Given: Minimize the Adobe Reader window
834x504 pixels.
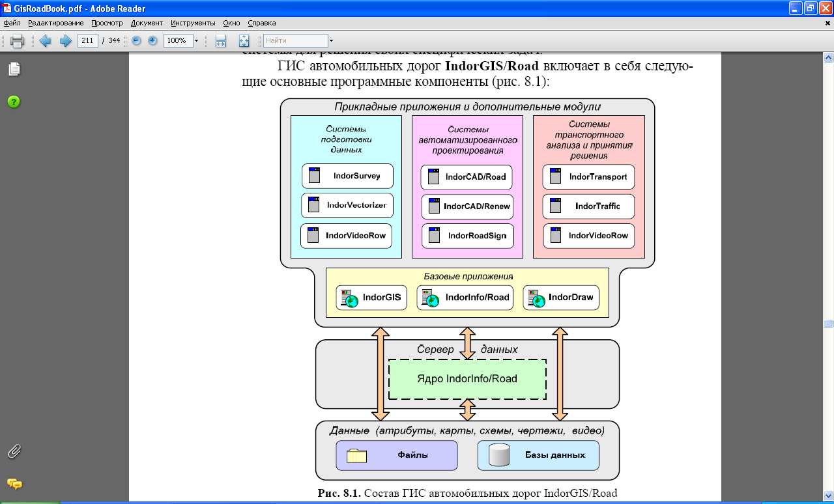Looking at the screenshot, I should (796, 8).
